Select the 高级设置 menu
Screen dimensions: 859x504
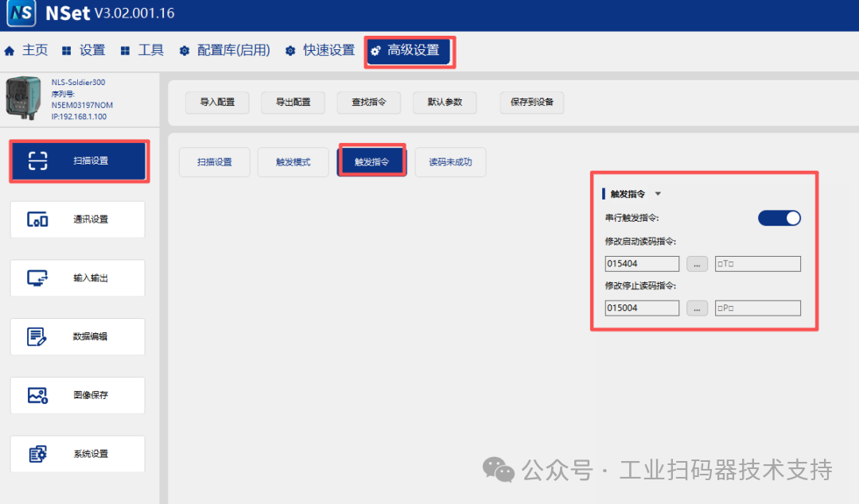410,52
